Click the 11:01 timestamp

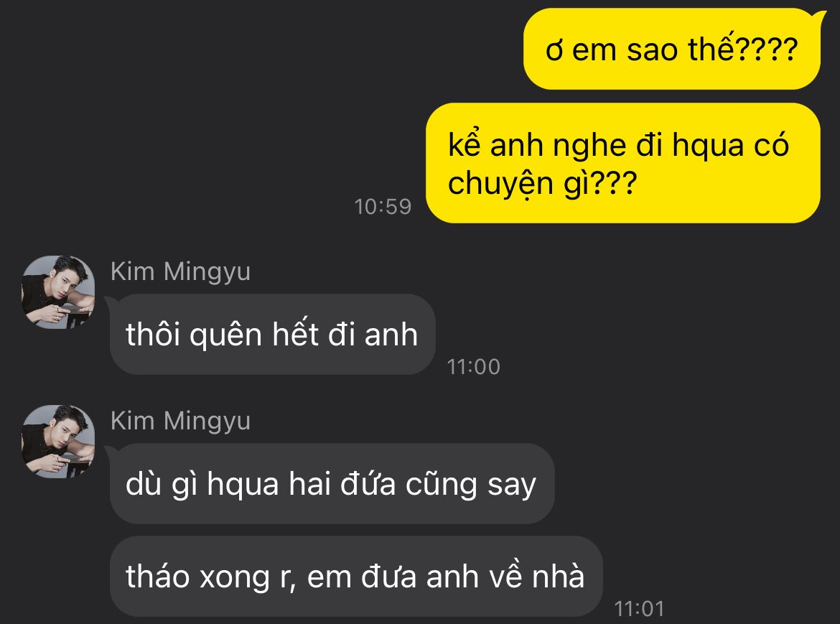point(639,609)
